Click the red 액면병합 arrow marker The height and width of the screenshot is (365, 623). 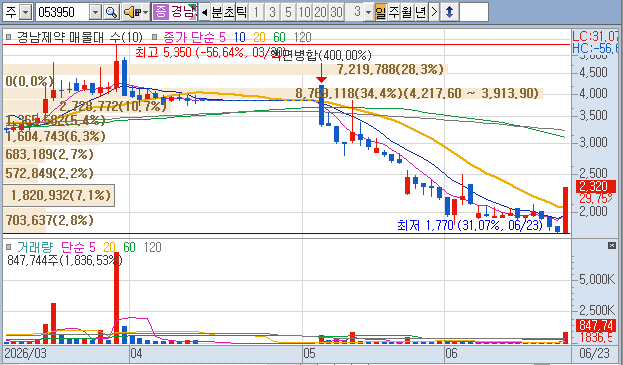click(321, 73)
